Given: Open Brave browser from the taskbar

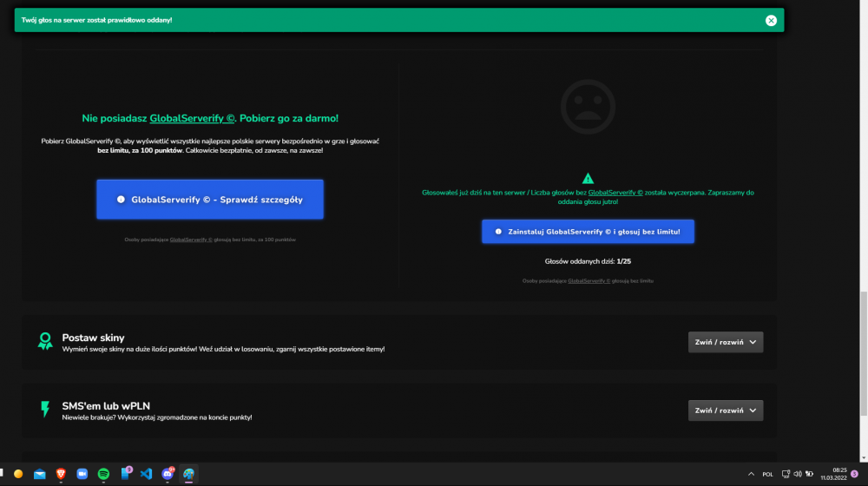Looking at the screenshot, I should pyautogui.click(x=61, y=474).
